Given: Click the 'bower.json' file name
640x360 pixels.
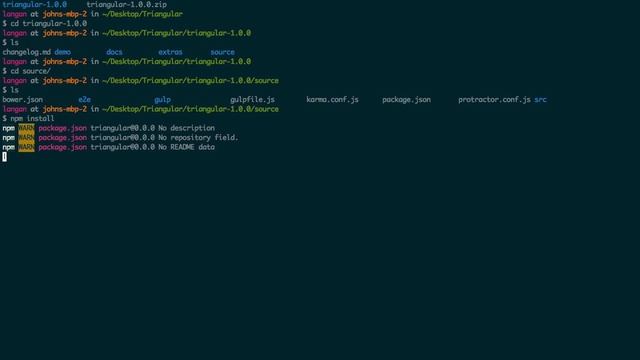Looking at the screenshot, I should tap(22, 100).
